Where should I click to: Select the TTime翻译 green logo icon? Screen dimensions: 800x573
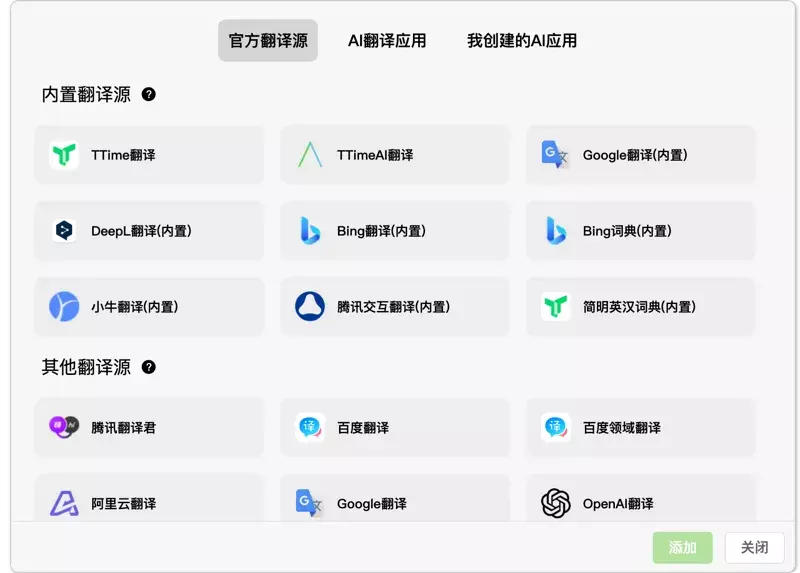click(x=64, y=155)
